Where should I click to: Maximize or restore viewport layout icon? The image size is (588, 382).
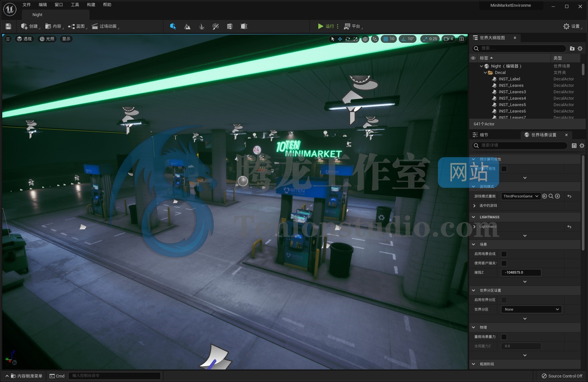click(x=462, y=39)
